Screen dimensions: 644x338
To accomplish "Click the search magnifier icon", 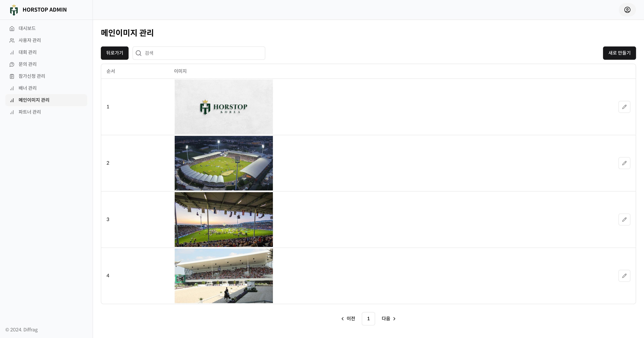I will tap(139, 53).
